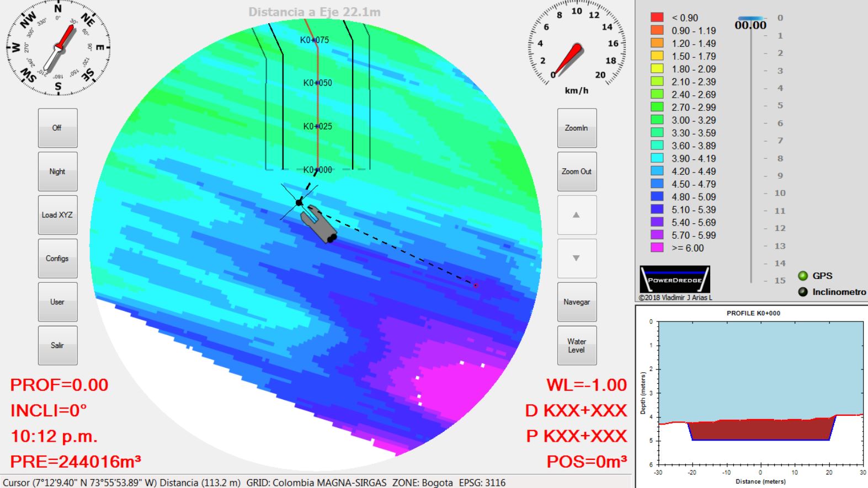Click the Zoom Out button
The width and height of the screenshot is (868, 488).
(577, 171)
